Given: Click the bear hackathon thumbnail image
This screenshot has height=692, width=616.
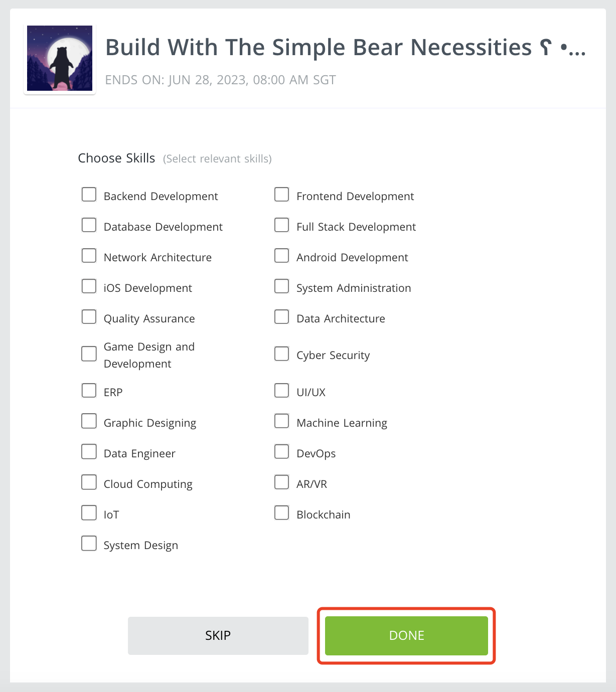Looking at the screenshot, I should (x=60, y=58).
